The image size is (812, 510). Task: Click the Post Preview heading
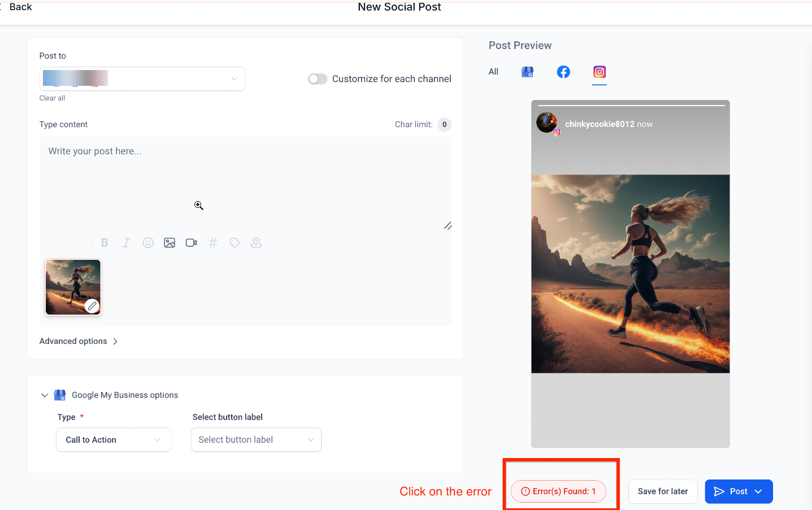click(x=520, y=46)
